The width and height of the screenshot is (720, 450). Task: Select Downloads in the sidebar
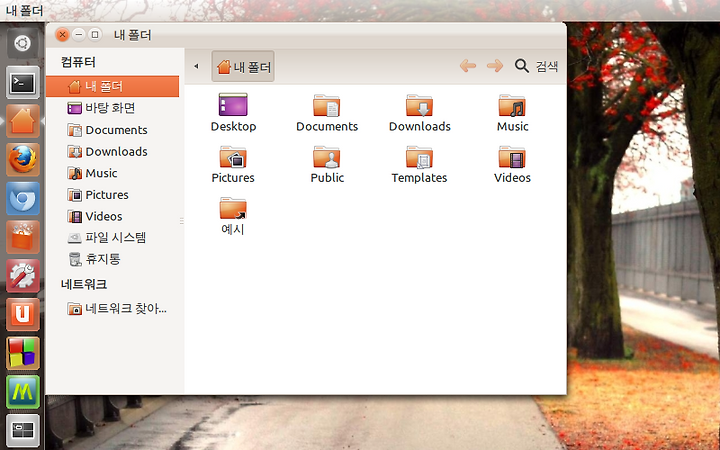[112, 152]
